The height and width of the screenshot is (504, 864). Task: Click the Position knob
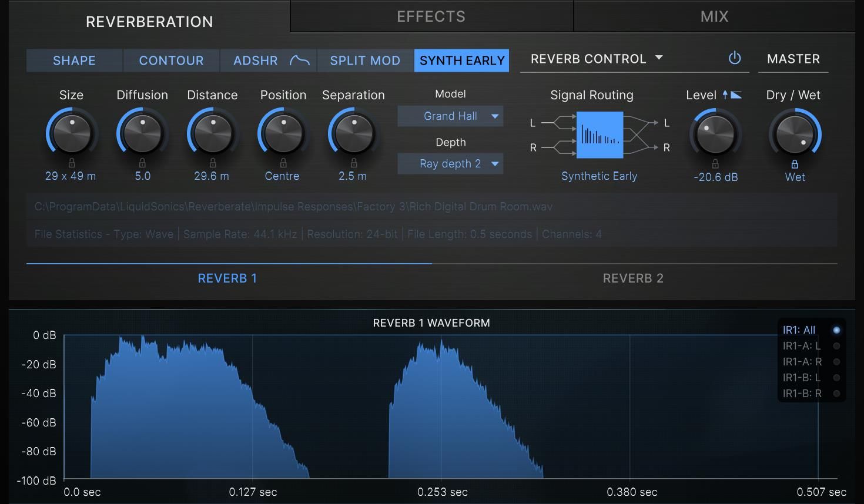[x=283, y=133]
